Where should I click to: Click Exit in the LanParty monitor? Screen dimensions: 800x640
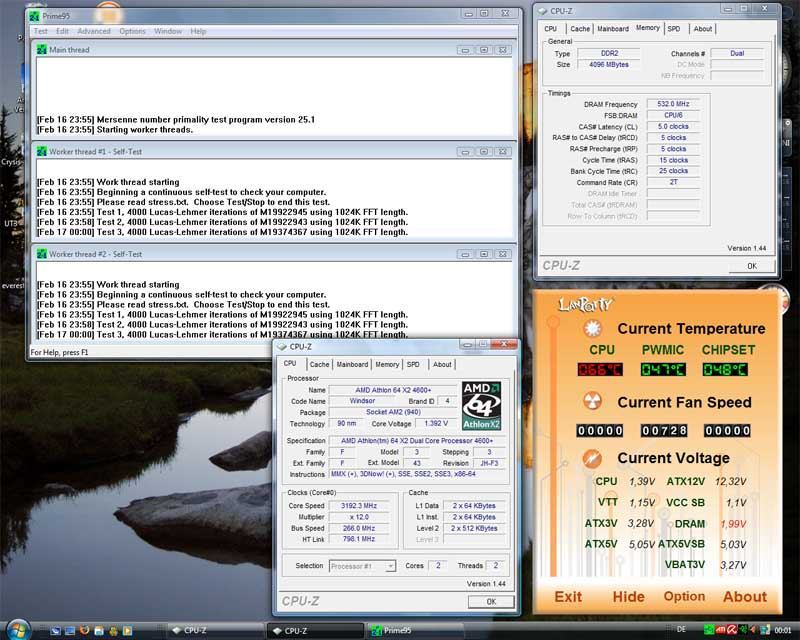tap(568, 597)
